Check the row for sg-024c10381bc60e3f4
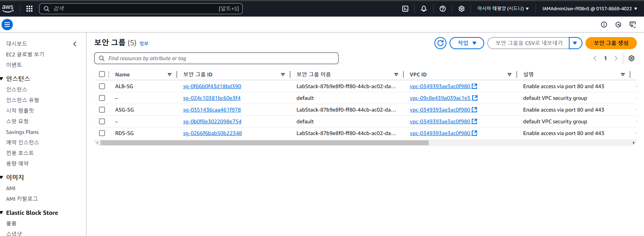Image resolution: width=644 pixels, height=236 pixels. pos(102,98)
